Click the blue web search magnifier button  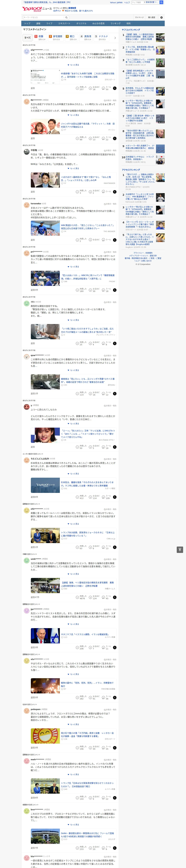[x=161, y=2]
